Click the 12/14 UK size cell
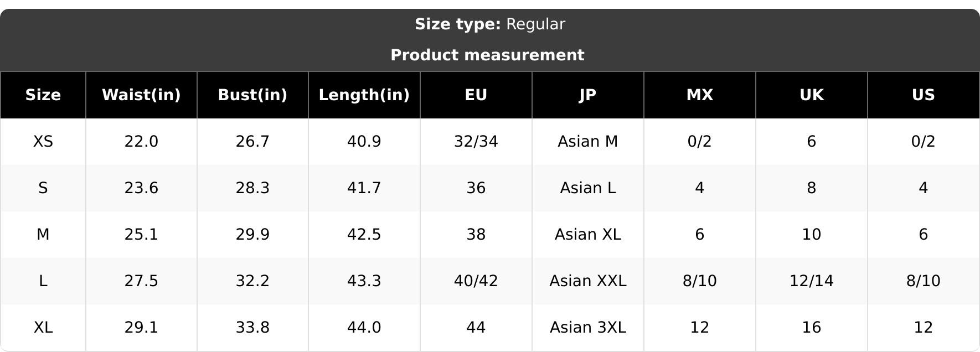 [812, 281]
